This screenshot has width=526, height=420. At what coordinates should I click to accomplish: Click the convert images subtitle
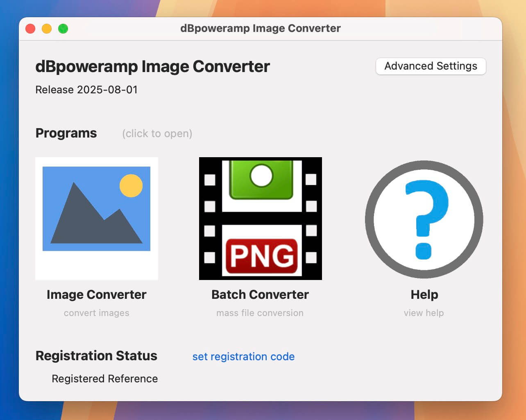point(96,313)
